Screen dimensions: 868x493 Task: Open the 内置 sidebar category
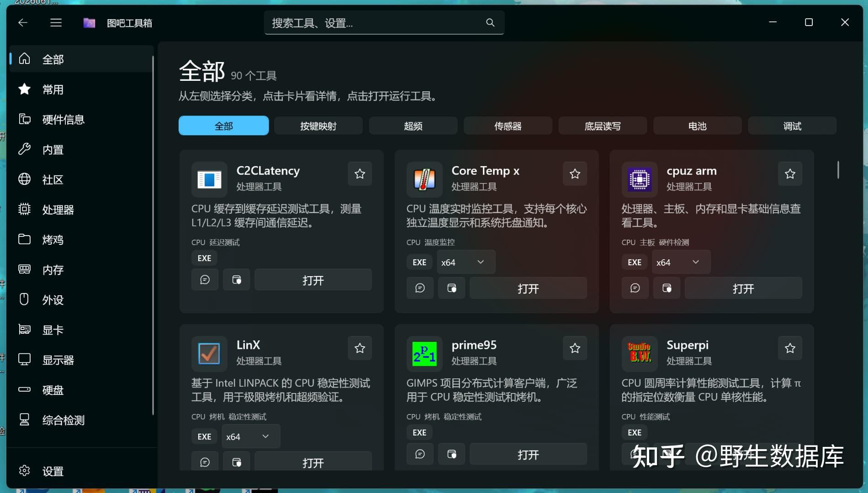point(81,149)
